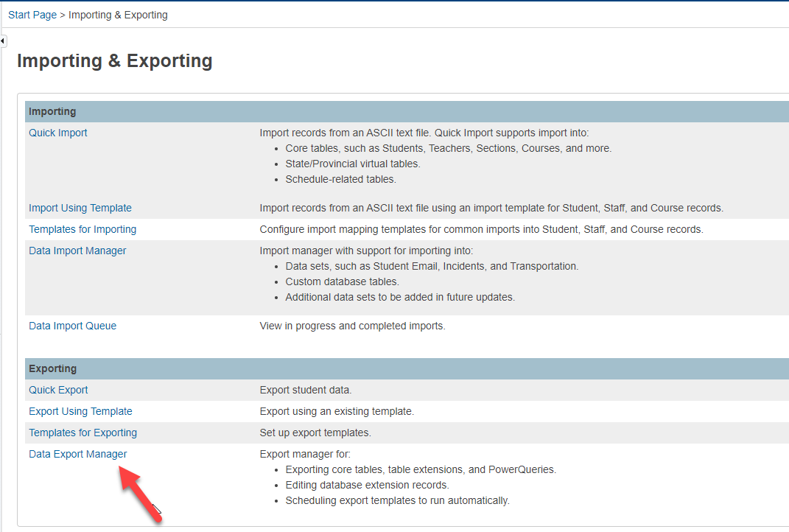789x532 pixels.
Task: Click 'Export using an existing template.' text
Action: click(337, 411)
